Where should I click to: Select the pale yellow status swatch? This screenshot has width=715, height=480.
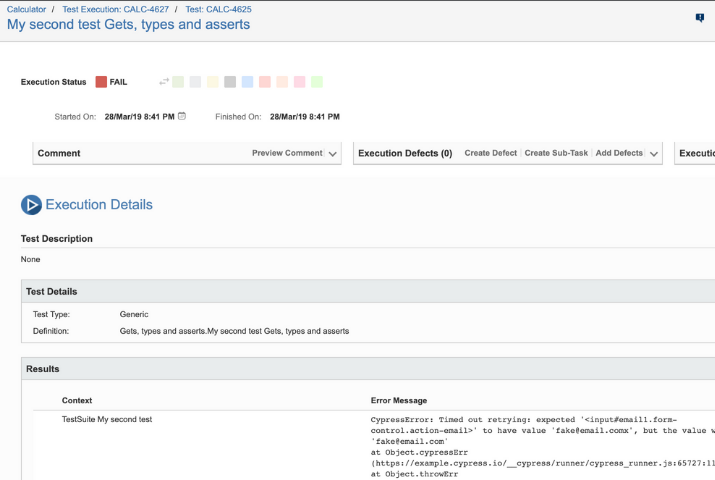tap(213, 82)
